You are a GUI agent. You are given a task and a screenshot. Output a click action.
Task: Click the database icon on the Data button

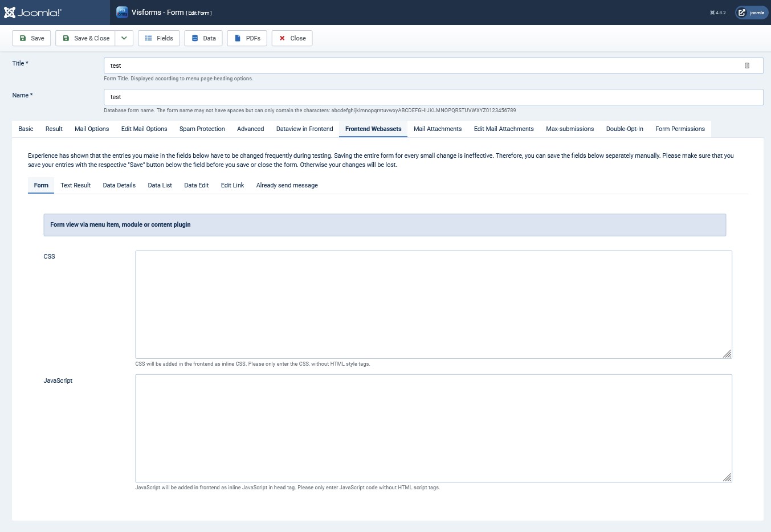point(194,38)
